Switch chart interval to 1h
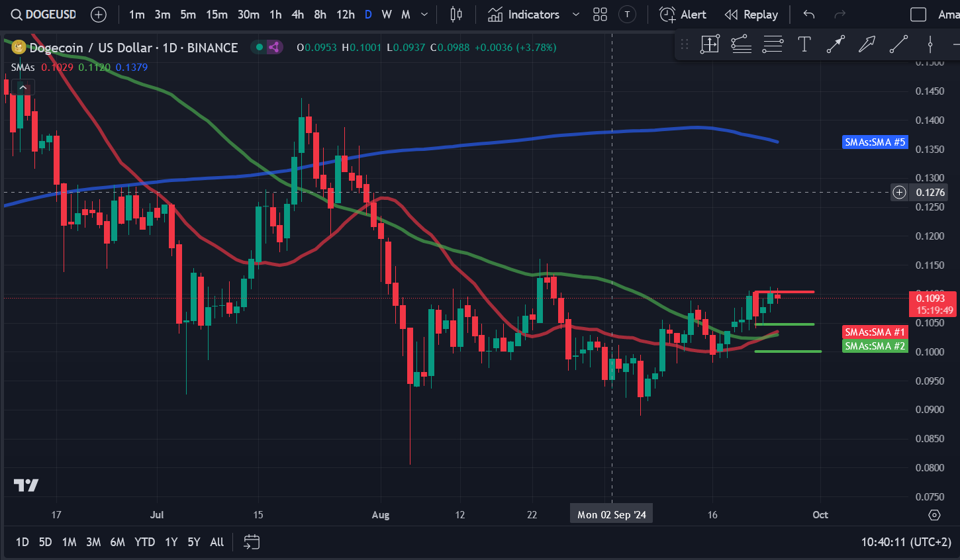960x560 pixels. [275, 15]
